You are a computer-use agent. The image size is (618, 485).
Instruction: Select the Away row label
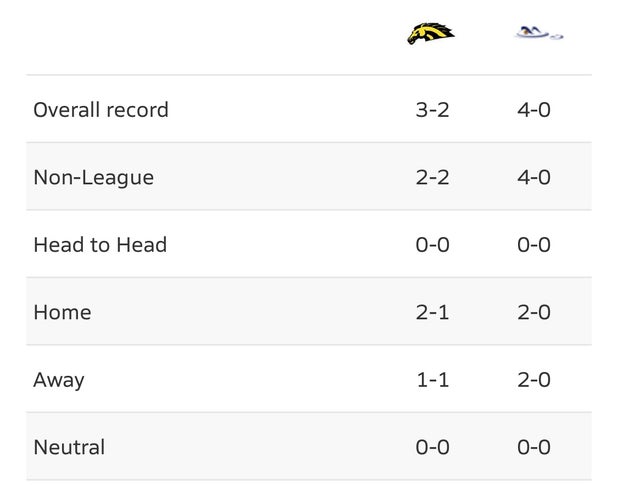coord(59,380)
